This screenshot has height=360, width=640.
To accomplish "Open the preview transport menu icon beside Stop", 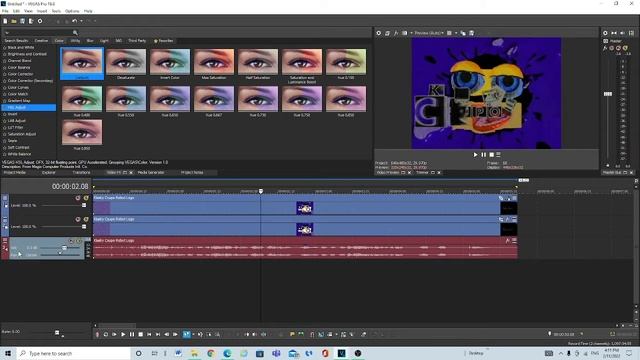I will coord(498,155).
